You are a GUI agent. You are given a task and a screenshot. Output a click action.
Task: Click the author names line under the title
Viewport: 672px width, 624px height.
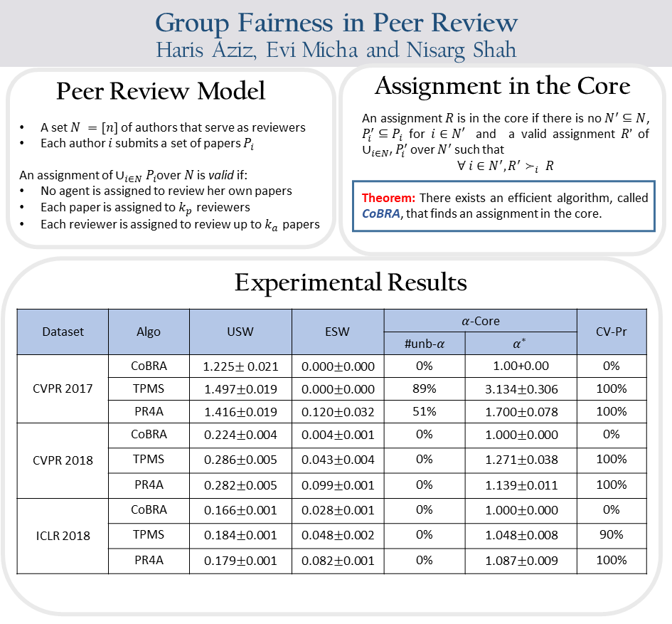[x=336, y=51]
